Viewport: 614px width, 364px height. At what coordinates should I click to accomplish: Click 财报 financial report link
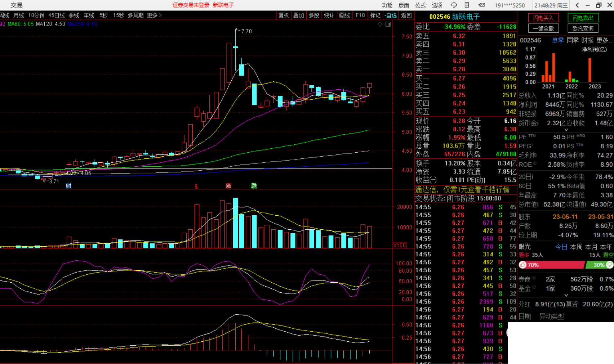pyautogui.click(x=588, y=40)
